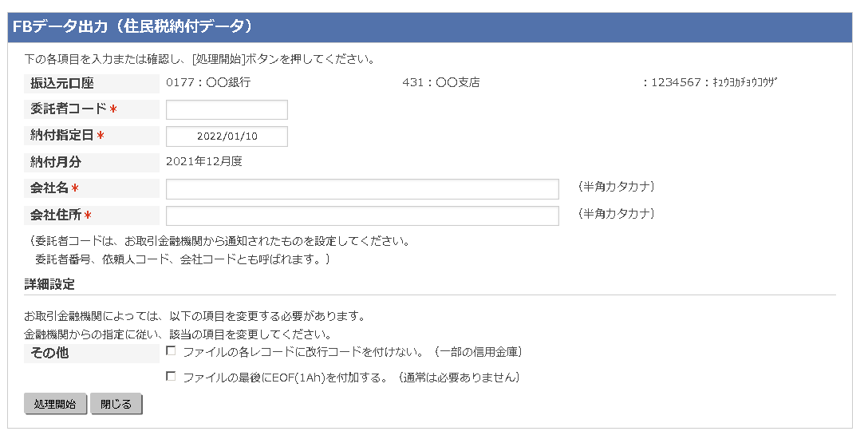Select the 会社住所 text box

point(362,216)
